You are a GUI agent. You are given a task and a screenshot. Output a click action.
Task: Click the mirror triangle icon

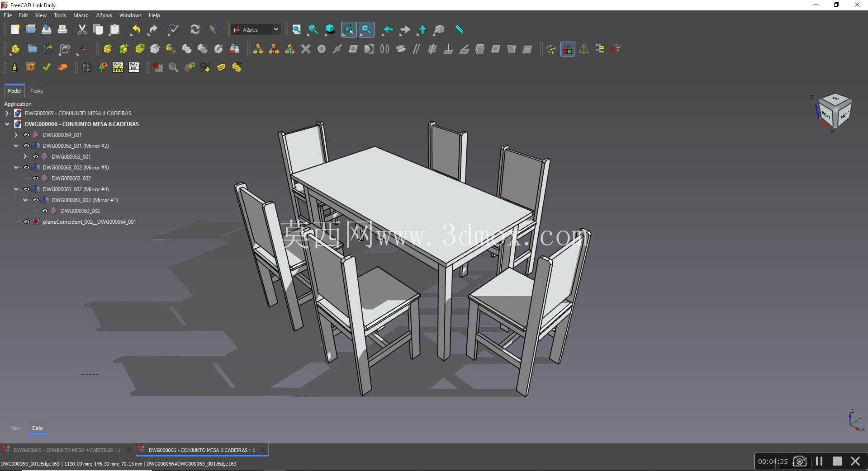[584, 49]
